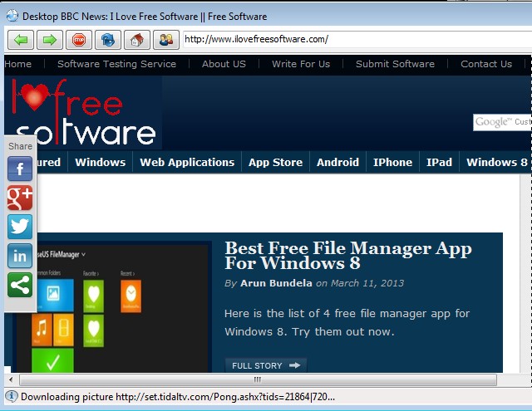Open Software Testing Service menu link

tap(116, 64)
